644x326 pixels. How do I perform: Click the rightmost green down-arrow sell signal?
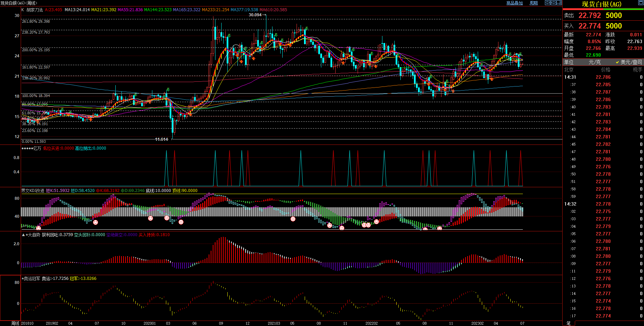click(x=520, y=54)
